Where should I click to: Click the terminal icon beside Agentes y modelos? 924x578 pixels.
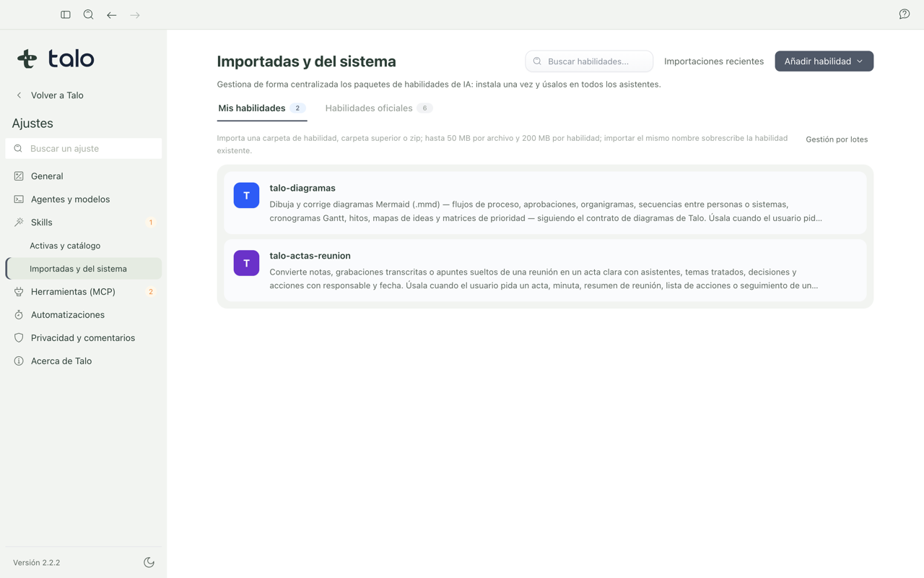click(x=19, y=199)
